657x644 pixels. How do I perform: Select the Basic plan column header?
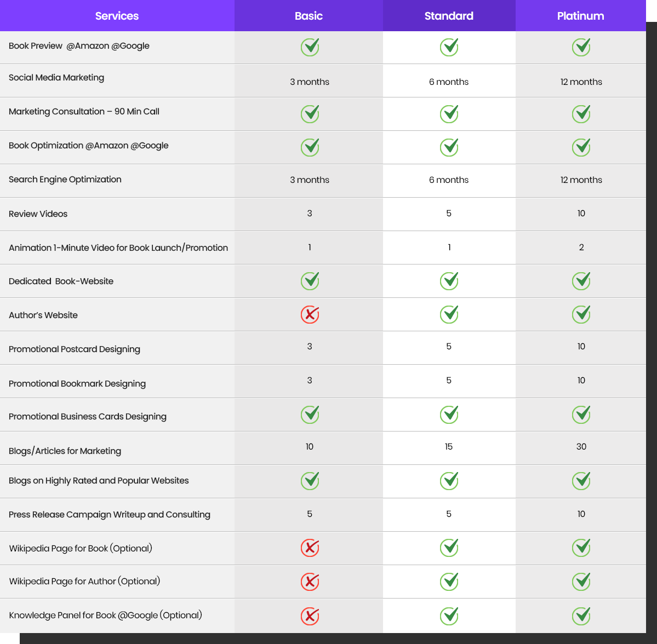click(x=308, y=16)
